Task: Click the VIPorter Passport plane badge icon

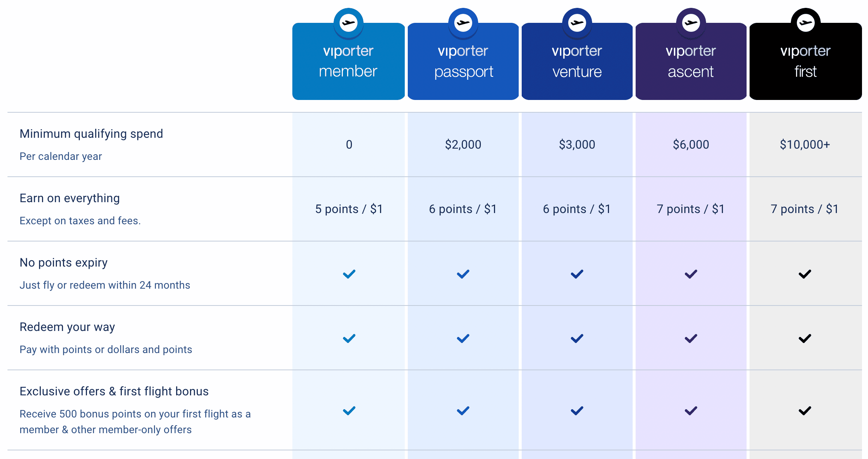Action: (463, 23)
